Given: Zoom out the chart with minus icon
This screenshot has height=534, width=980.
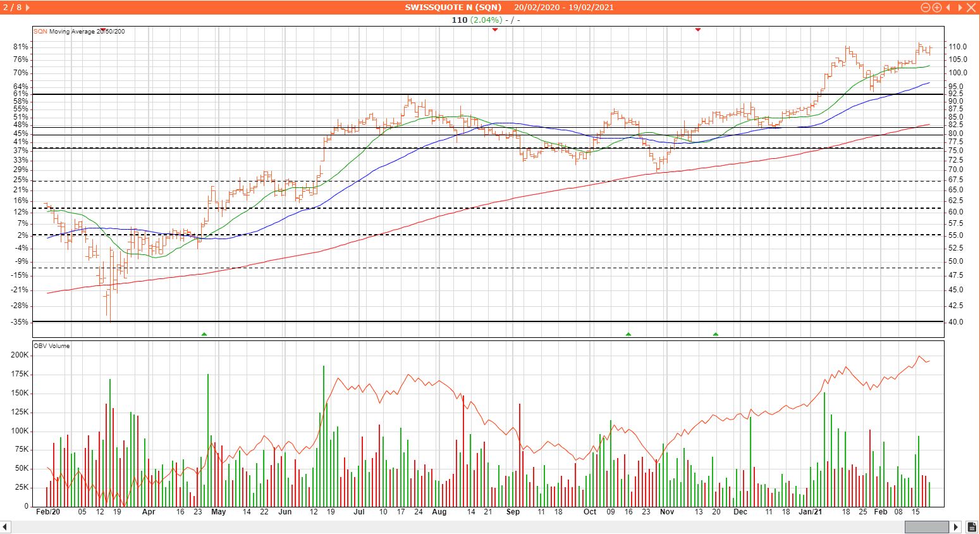Looking at the screenshot, I should coord(926,8).
